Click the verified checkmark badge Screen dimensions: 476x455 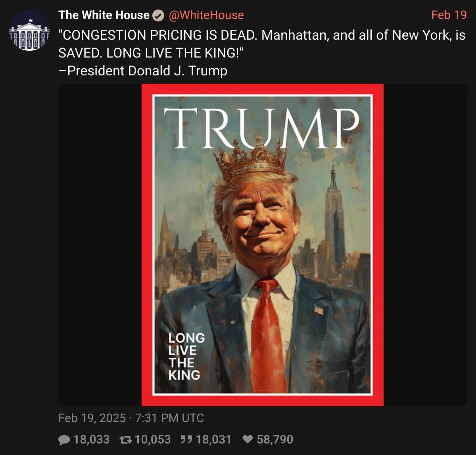click(158, 15)
